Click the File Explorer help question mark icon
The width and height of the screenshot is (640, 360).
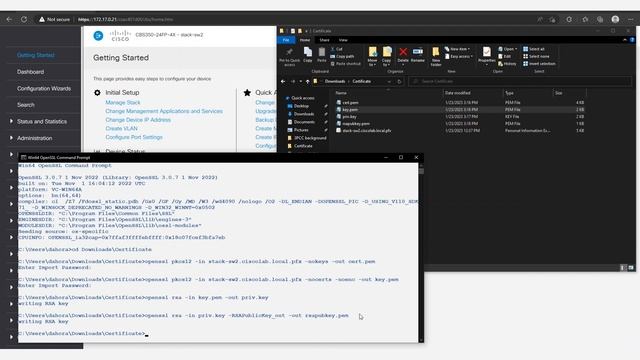pos(632,40)
